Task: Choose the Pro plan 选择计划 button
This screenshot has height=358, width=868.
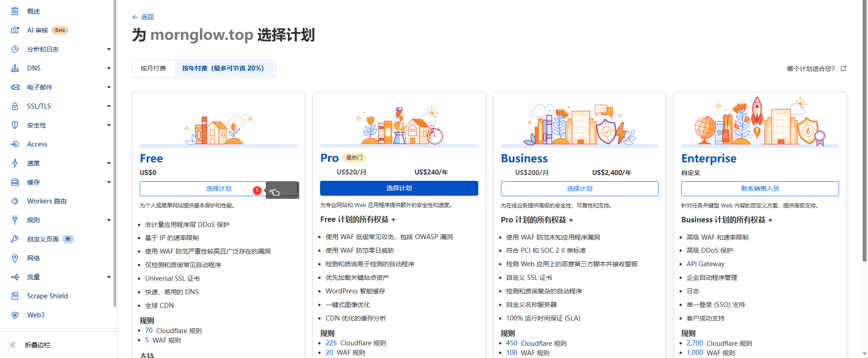Action: 399,188
